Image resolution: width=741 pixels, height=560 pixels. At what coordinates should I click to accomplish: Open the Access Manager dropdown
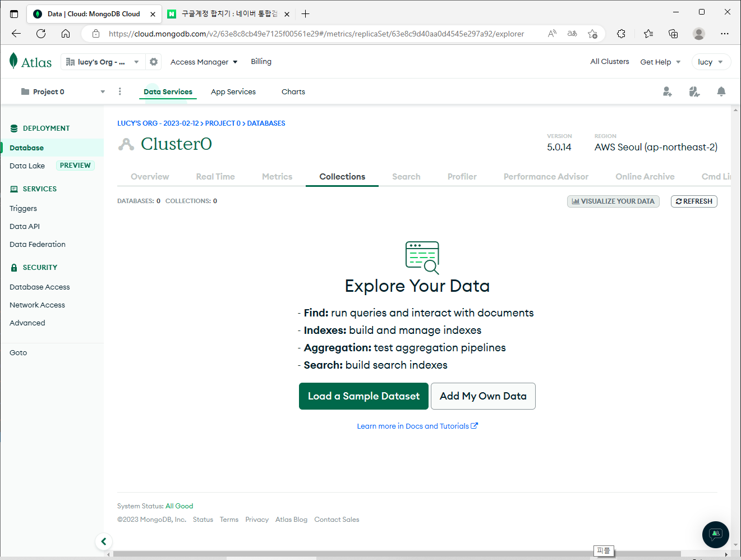coord(204,62)
